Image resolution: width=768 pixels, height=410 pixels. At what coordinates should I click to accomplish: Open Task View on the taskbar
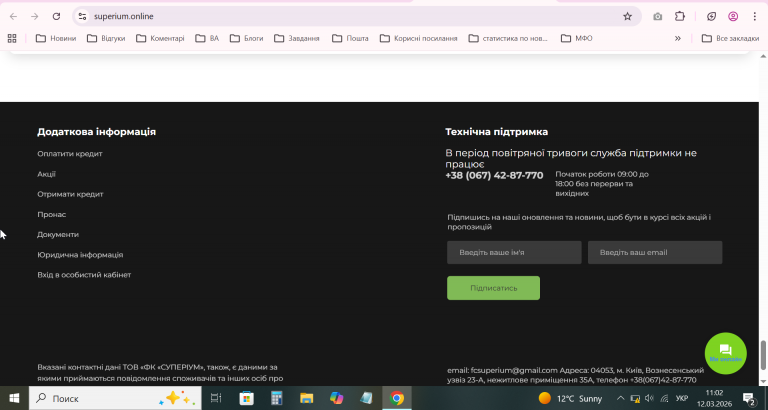tap(216, 398)
